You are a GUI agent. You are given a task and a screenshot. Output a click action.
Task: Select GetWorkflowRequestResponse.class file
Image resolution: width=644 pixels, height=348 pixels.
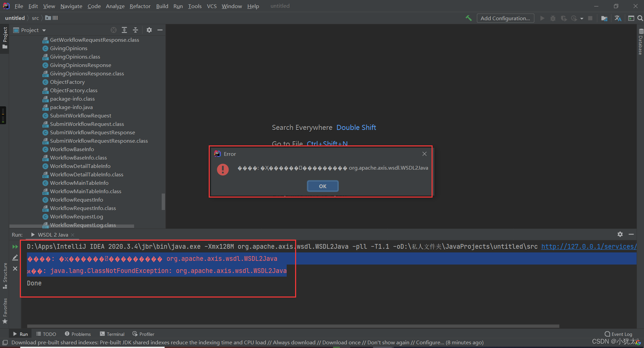tap(94, 40)
